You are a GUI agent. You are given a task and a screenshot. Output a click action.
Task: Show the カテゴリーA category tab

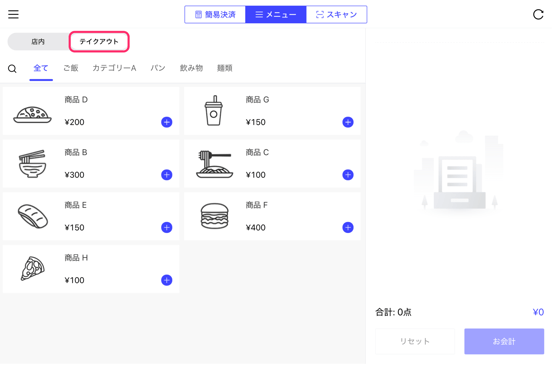click(x=114, y=68)
